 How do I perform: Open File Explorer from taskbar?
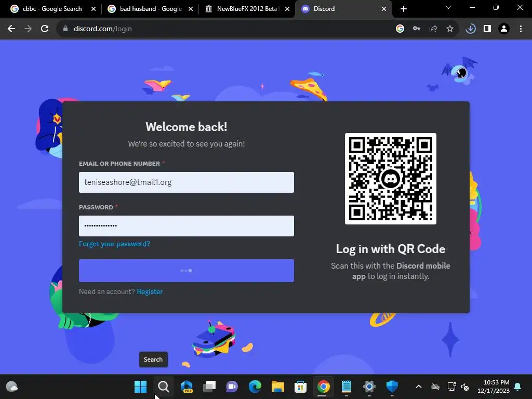point(278,387)
